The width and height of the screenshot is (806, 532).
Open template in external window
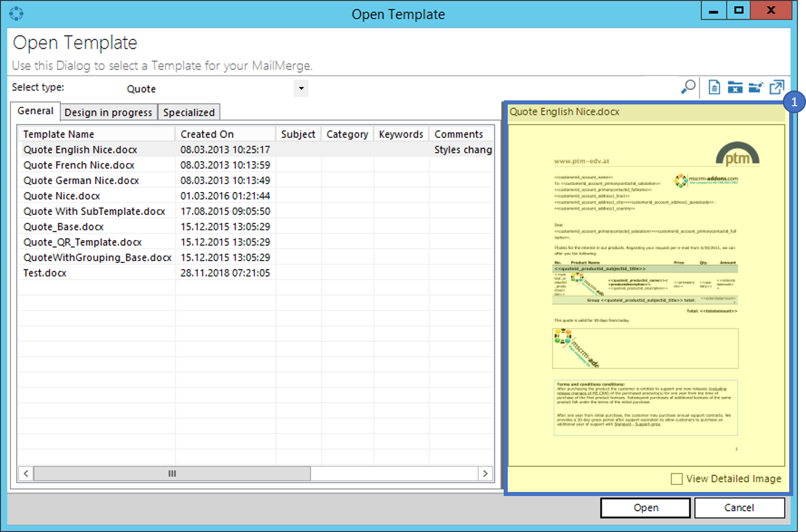click(x=777, y=87)
